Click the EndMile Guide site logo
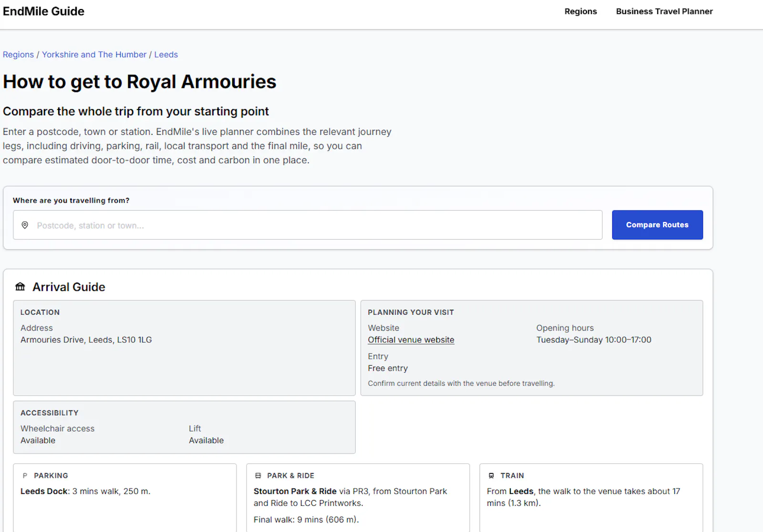This screenshot has height=532, width=763. pyautogui.click(x=43, y=11)
